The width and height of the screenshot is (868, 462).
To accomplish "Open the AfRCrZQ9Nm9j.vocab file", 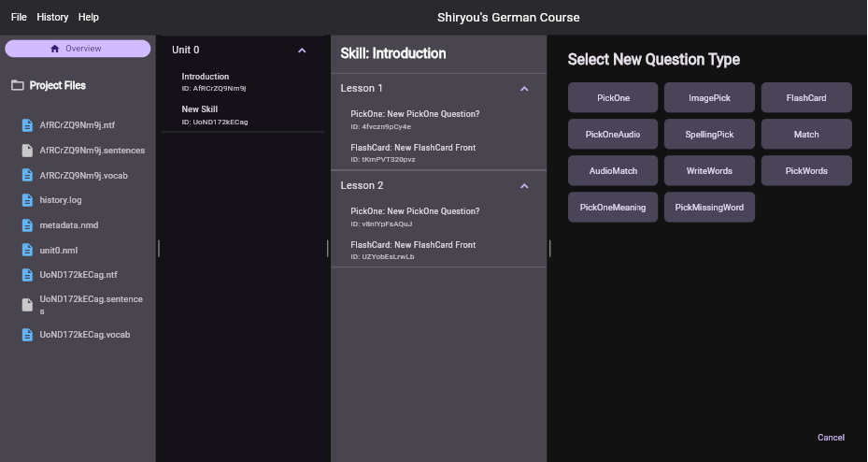I will (83, 176).
